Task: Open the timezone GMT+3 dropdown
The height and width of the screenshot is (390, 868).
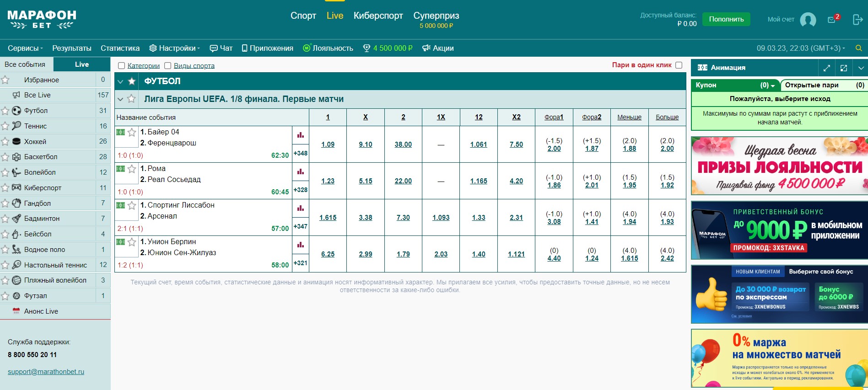Action: click(x=801, y=48)
